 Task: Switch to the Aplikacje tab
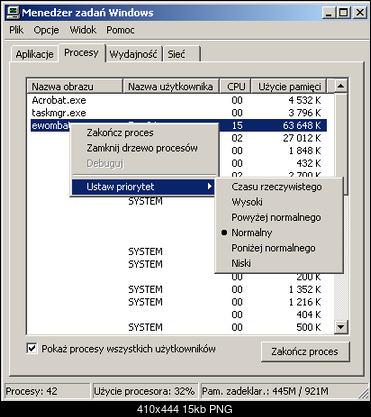pos(35,54)
